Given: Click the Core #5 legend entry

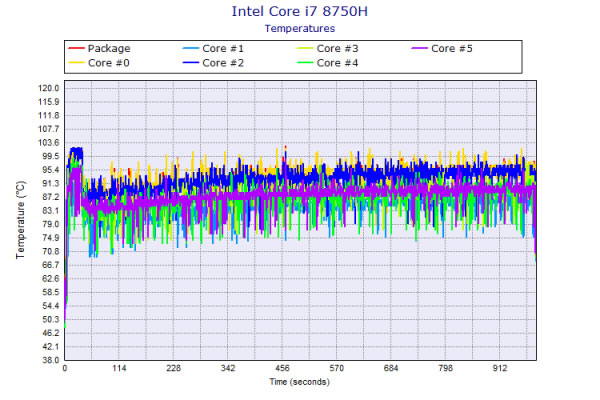Looking at the screenshot, I should 442,49.
